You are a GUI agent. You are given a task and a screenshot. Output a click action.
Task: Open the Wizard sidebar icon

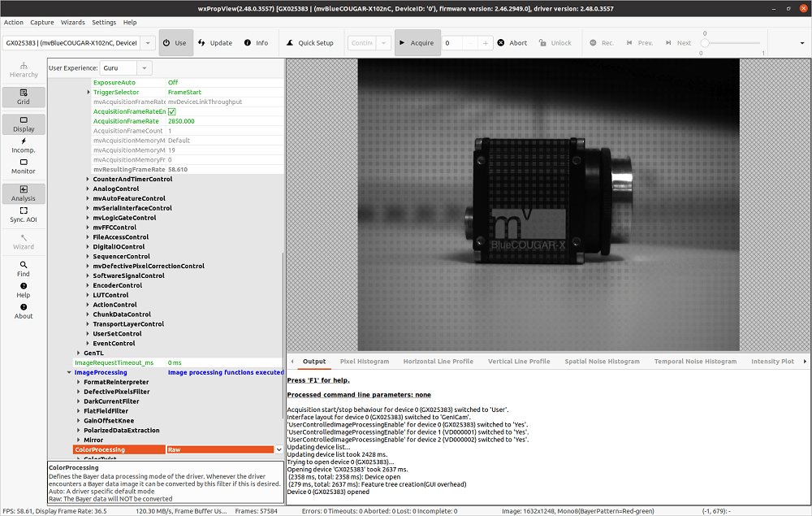click(x=24, y=242)
